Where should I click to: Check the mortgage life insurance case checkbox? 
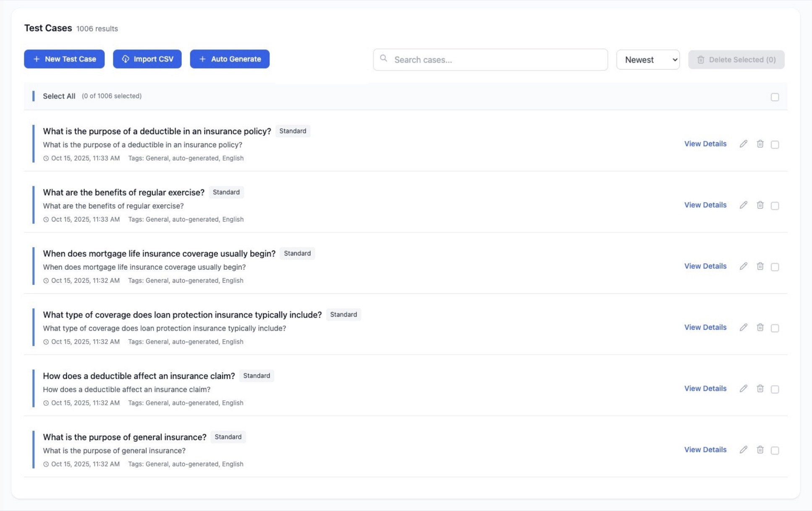pos(775,267)
